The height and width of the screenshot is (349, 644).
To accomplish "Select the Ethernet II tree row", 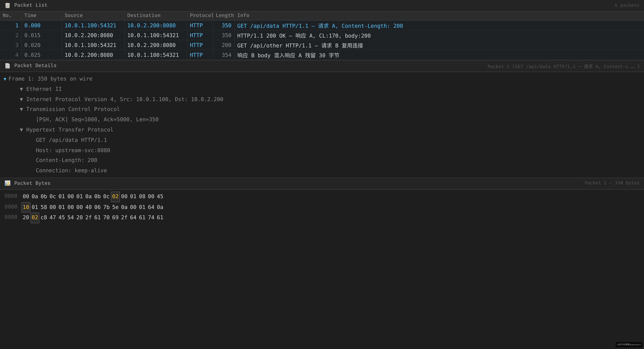I will [x=44, y=89].
